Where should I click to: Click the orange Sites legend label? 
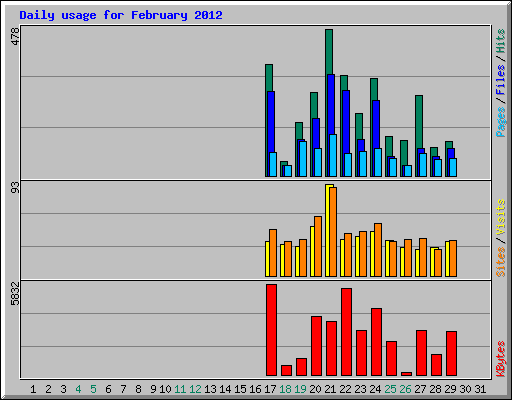(501, 262)
